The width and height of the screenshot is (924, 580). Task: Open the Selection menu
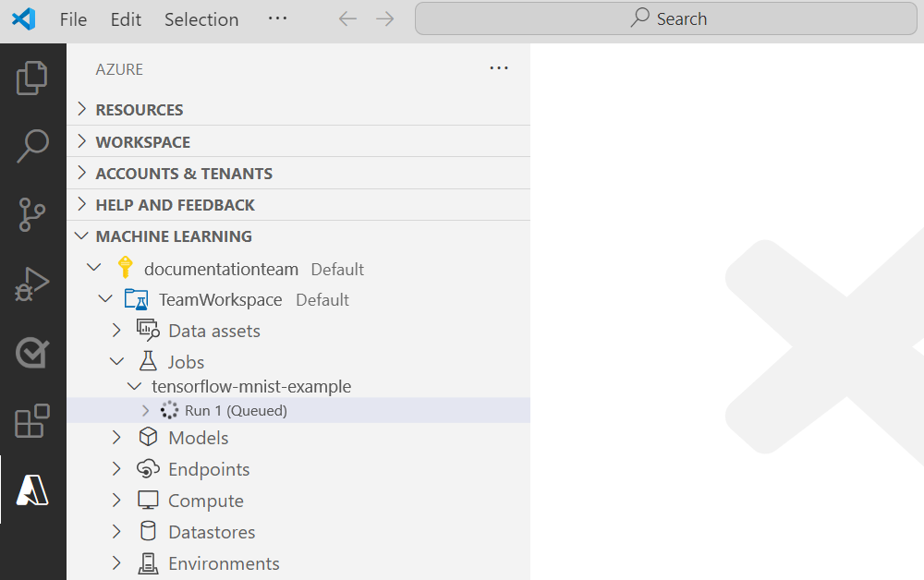click(x=201, y=19)
